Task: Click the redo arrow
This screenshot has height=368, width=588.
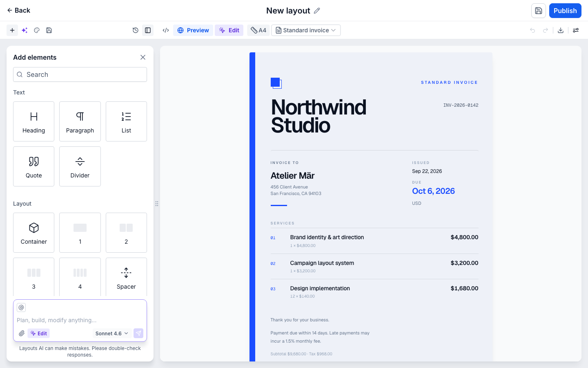Action: click(546, 30)
